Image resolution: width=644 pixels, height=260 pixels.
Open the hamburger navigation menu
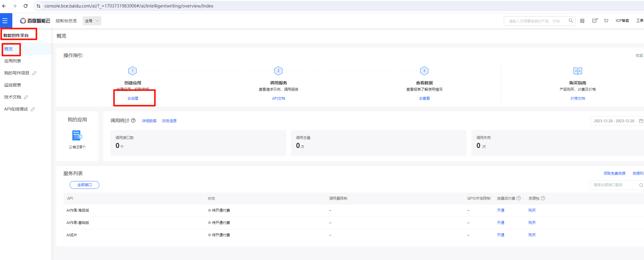click(5, 21)
